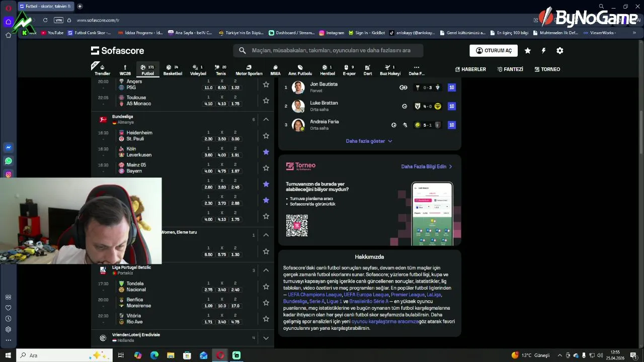Open the TORNEO section
Viewport: 644px width, 362px height.
click(x=547, y=69)
